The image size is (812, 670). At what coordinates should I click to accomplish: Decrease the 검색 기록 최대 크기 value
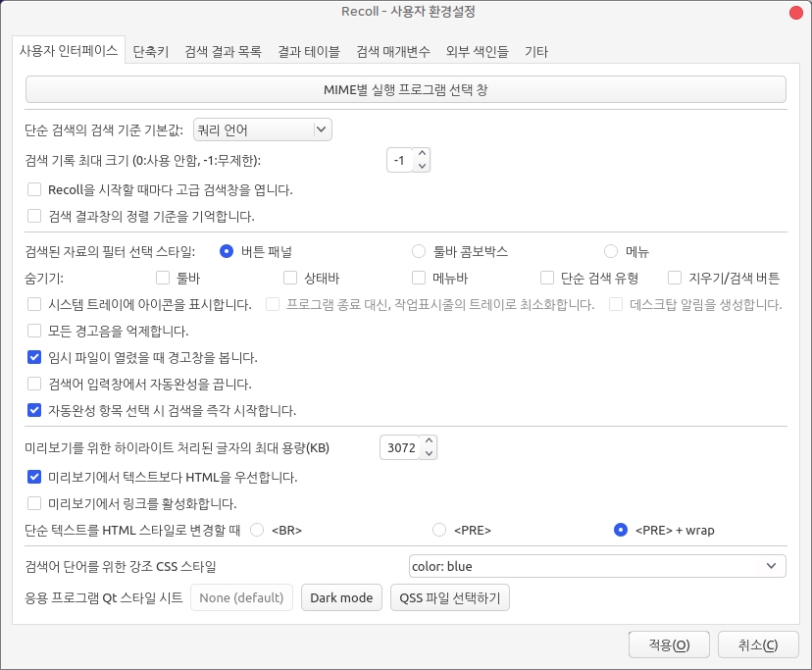point(423,166)
